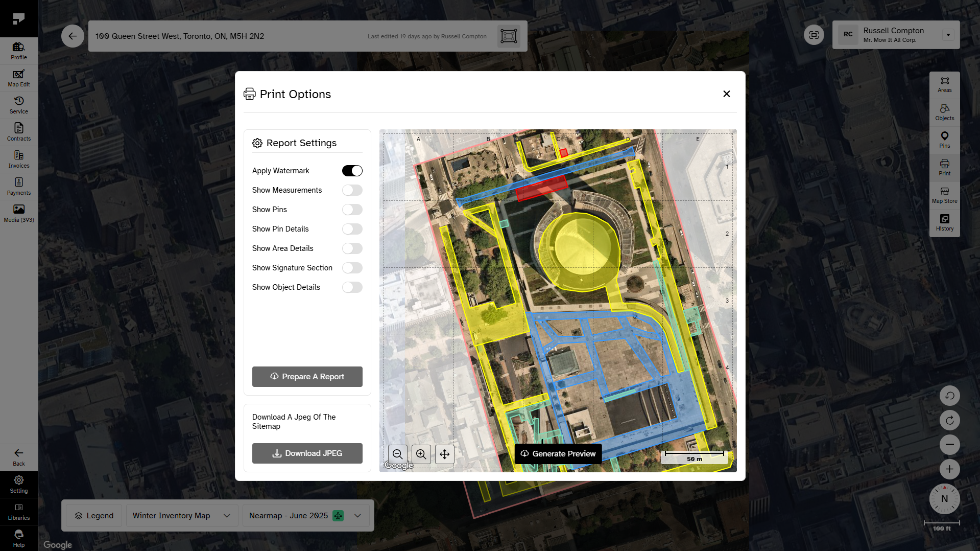Screen dimensions: 980x551
Task: Rotate map clockwise
Action: [950, 420]
